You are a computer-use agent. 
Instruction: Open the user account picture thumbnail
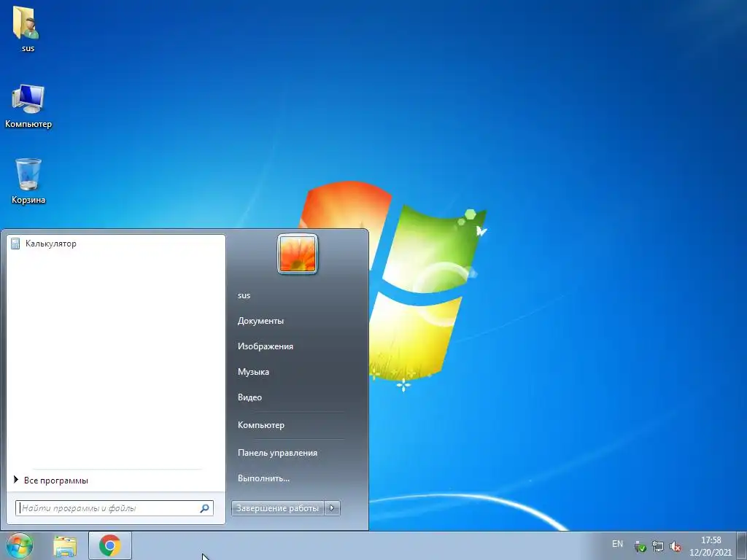pyautogui.click(x=298, y=254)
